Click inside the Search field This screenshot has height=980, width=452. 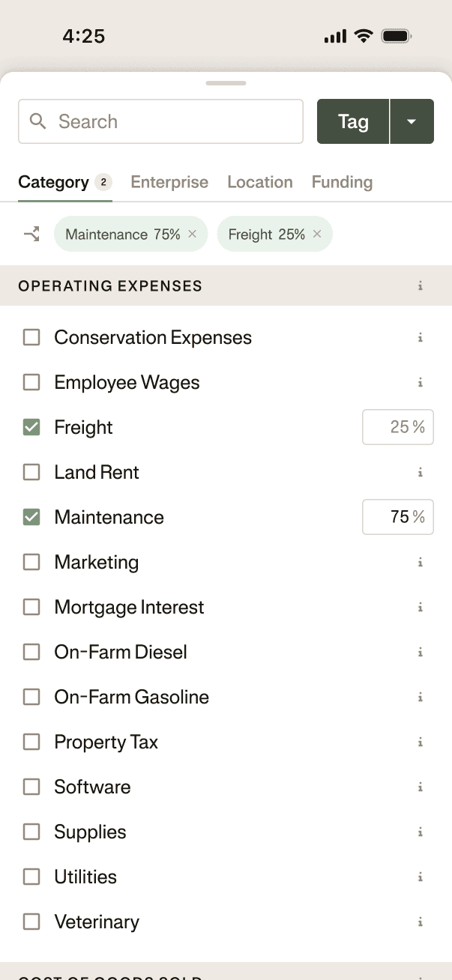click(x=150, y=121)
